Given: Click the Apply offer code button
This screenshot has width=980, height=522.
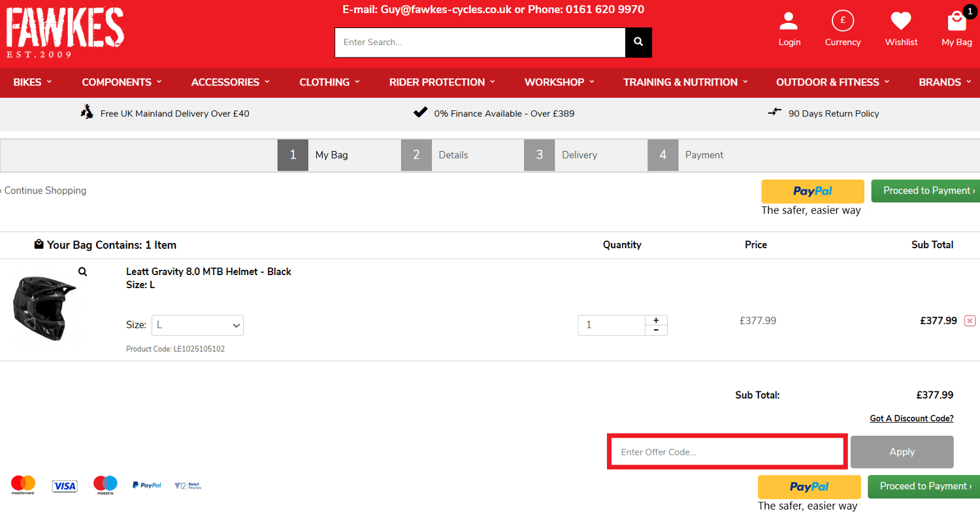Looking at the screenshot, I should click(x=902, y=451).
